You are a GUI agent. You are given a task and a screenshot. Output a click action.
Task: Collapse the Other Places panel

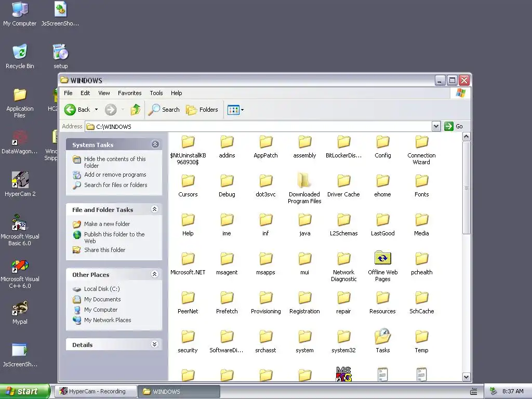pyautogui.click(x=155, y=274)
